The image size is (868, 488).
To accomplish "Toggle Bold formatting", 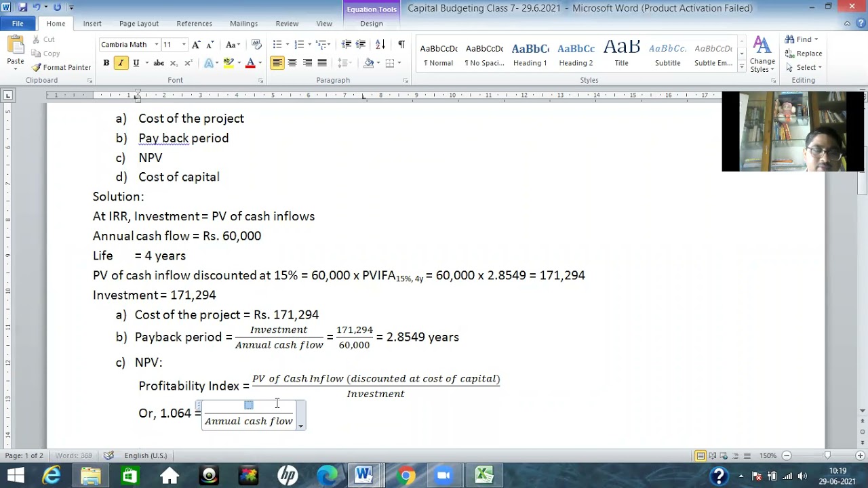I will [106, 63].
